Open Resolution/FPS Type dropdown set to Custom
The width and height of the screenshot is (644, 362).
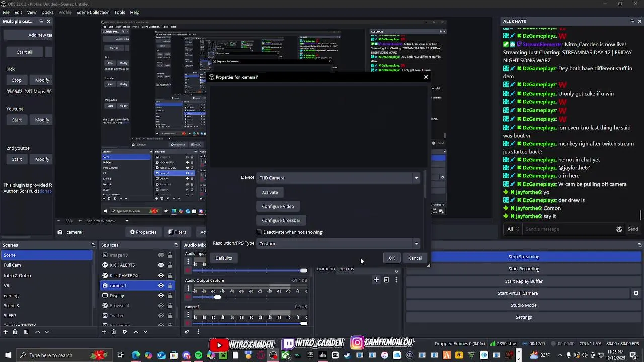point(339,244)
